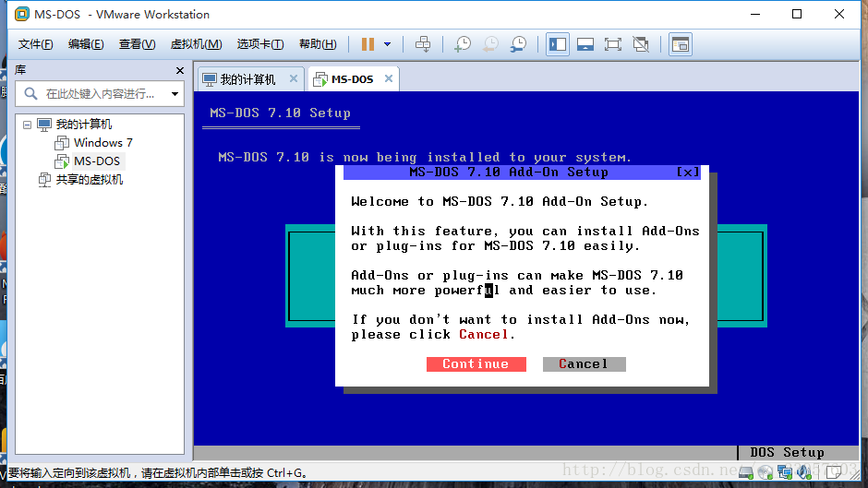Open the 选项卡(T) menu
This screenshot has width=868, height=488.
point(260,44)
